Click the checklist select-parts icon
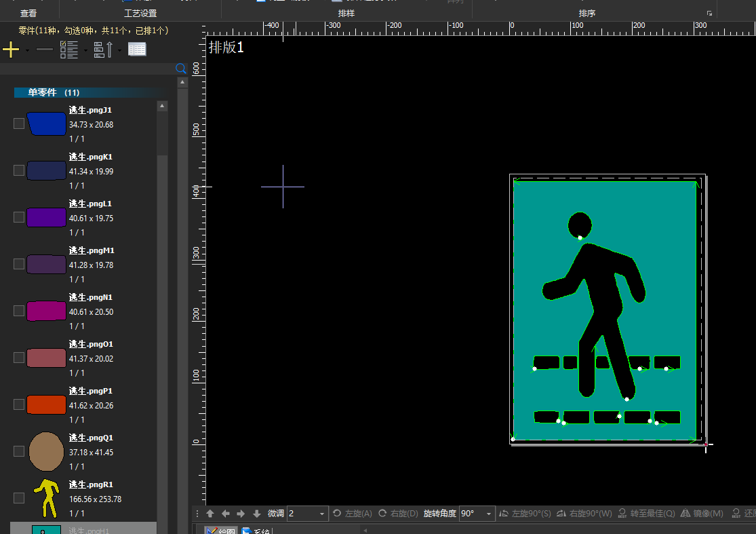The width and height of the screenshot is (756, 534). [x=69, y=50]
